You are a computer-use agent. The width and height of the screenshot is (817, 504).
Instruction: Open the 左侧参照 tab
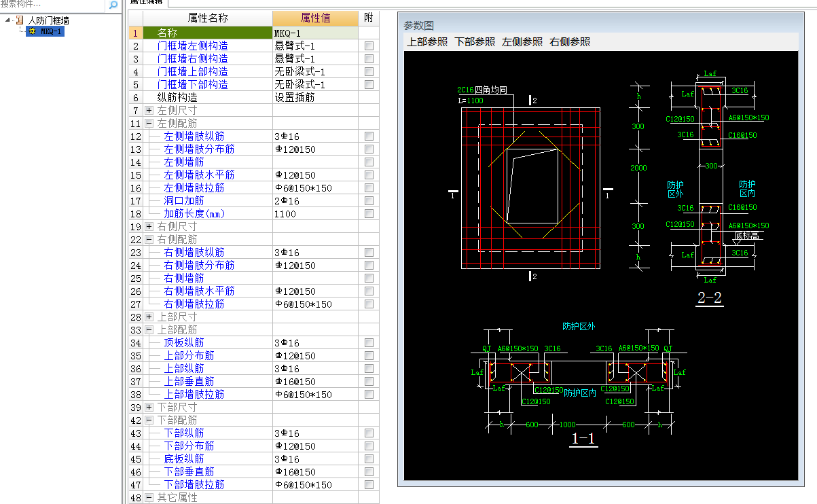tap(522, 42)
